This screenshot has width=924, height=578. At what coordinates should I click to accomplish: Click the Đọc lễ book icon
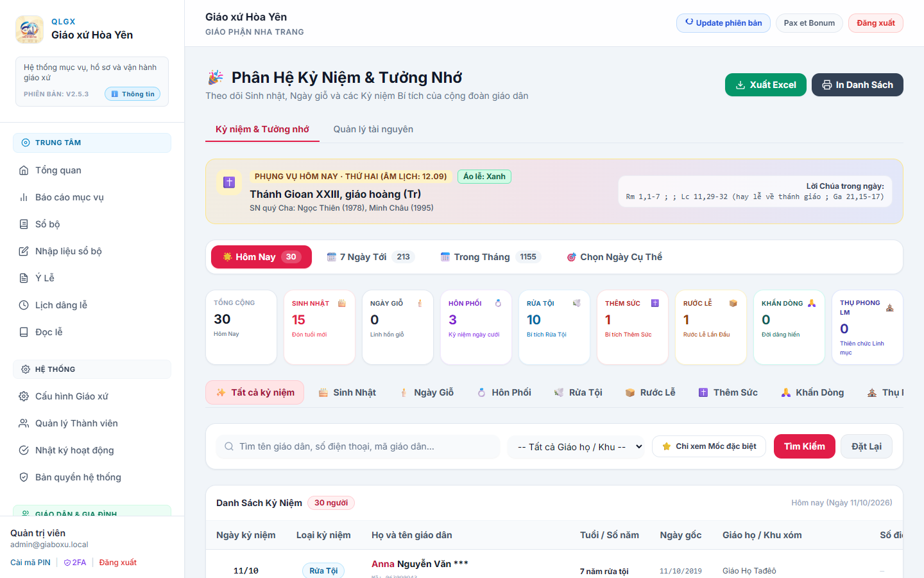click(x=24, y=332)
